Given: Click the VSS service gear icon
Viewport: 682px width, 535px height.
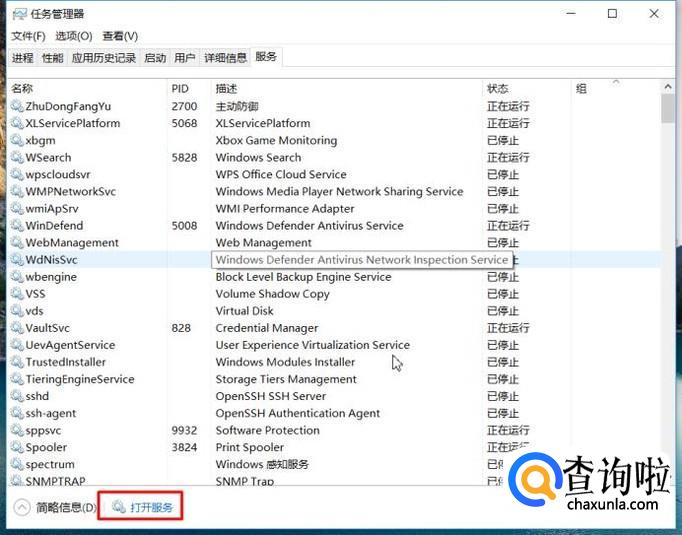Looking at the screenshot, I should (17, 294).
